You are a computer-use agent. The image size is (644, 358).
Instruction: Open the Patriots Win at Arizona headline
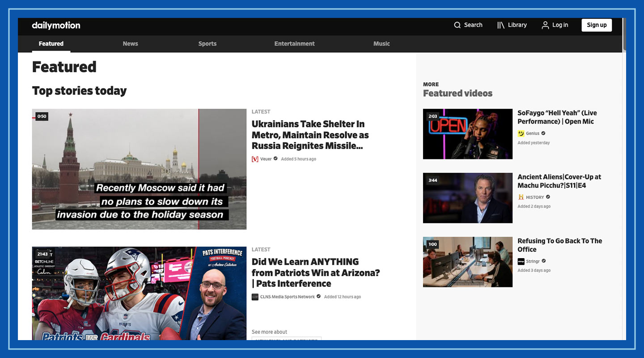[316, 273]
